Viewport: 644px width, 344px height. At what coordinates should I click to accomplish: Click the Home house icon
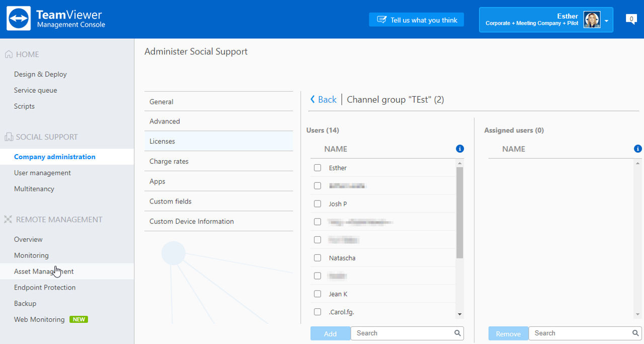tap(9, 54)
